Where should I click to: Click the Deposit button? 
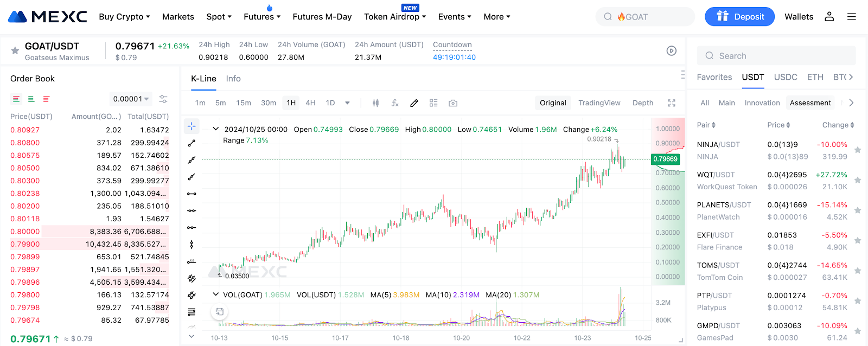739,17
